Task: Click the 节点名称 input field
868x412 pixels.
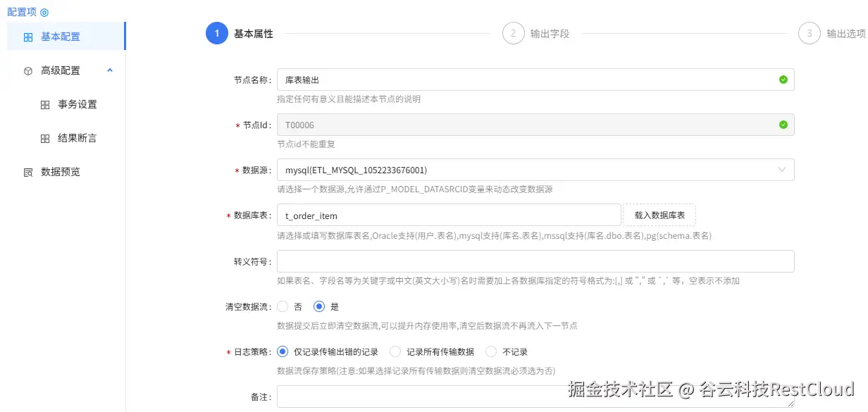Action: pyautogui.click(x=535, y=80)
